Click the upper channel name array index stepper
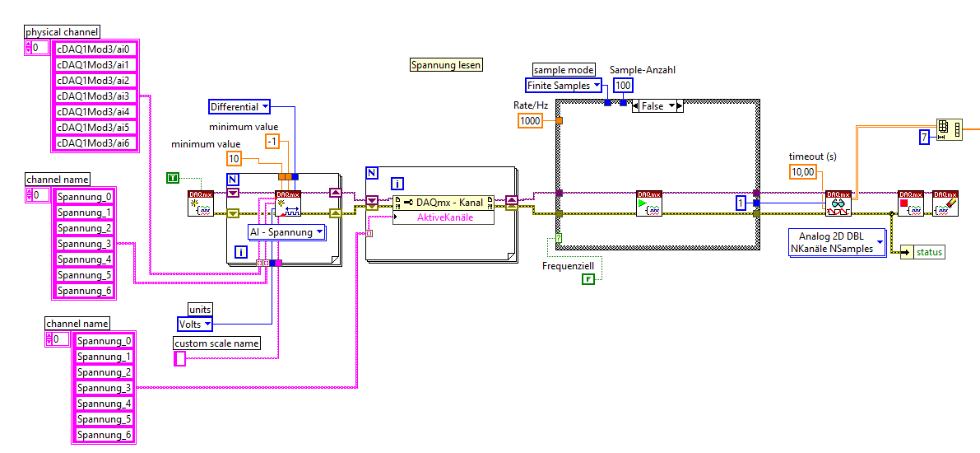 point(29,195)
